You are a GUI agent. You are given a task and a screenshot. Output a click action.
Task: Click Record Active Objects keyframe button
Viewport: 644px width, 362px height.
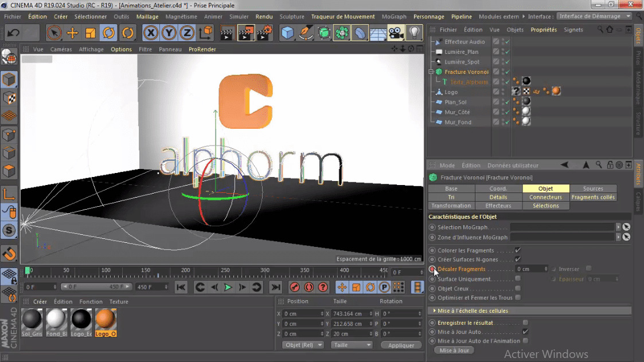coord(295,288)
